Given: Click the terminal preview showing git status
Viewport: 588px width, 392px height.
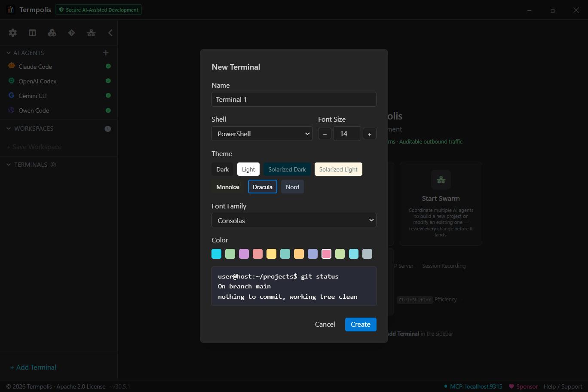Looking at the screenshot, I should coord(294,286).
